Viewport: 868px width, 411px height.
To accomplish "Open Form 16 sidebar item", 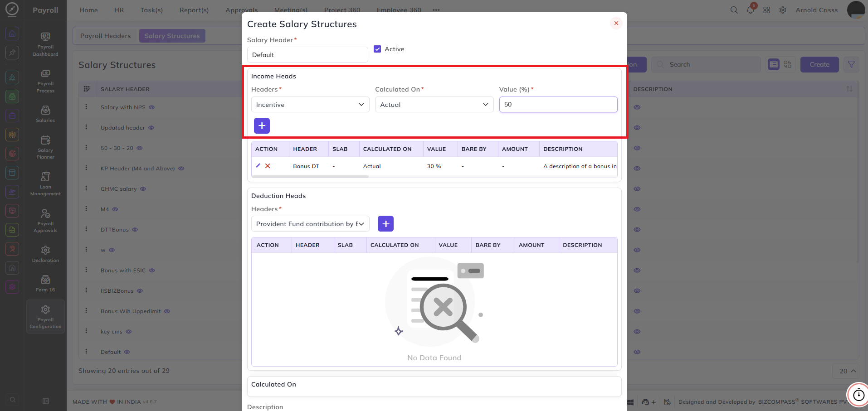I will coord(45,283).
